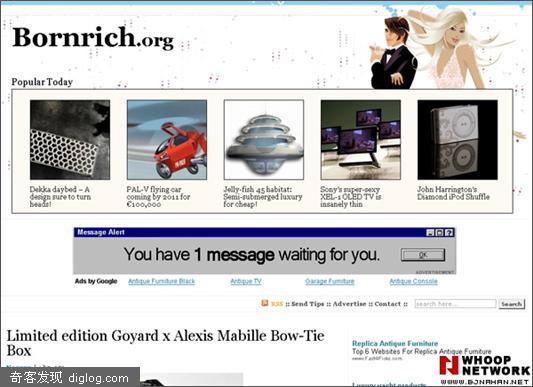This screenshot has height=387, width=533.
Task: Open the Jelly-fish 45 habitat thumbnail
Action: 264,140
